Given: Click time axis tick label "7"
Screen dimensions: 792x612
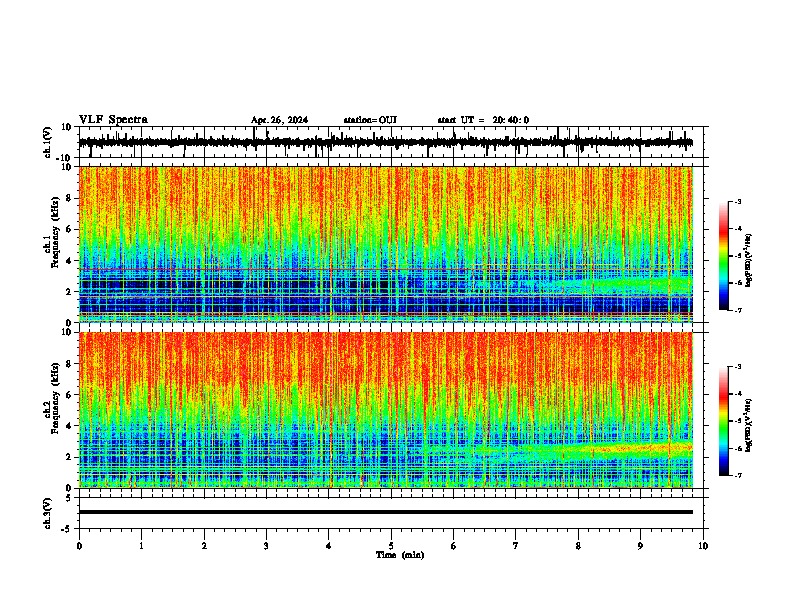Looking at the screenshot, I should point(516,546).
